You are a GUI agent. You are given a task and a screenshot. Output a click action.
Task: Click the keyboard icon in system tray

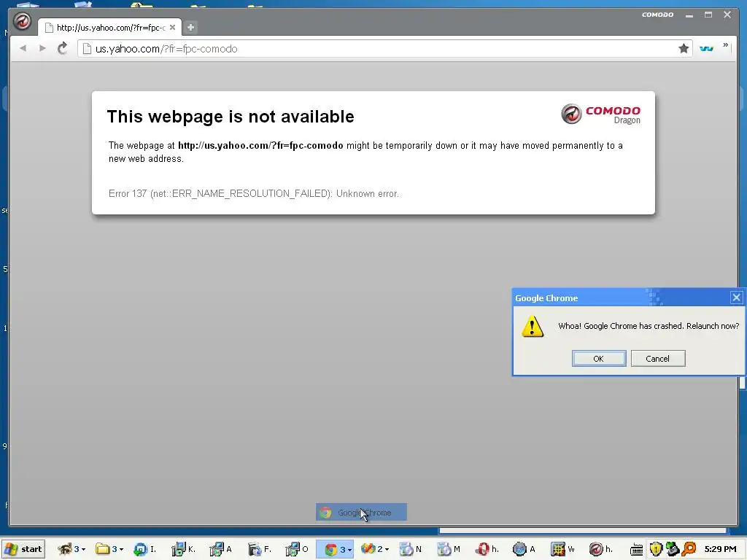tap(636, 550)
